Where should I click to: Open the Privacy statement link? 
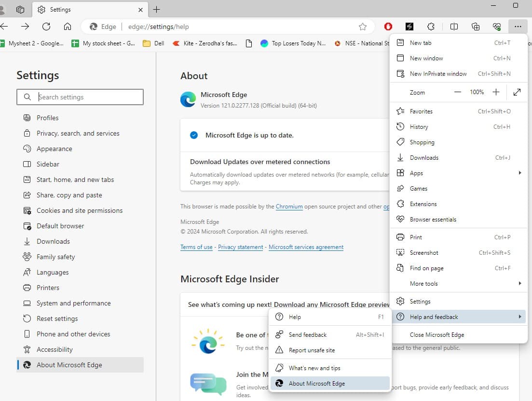241,247
